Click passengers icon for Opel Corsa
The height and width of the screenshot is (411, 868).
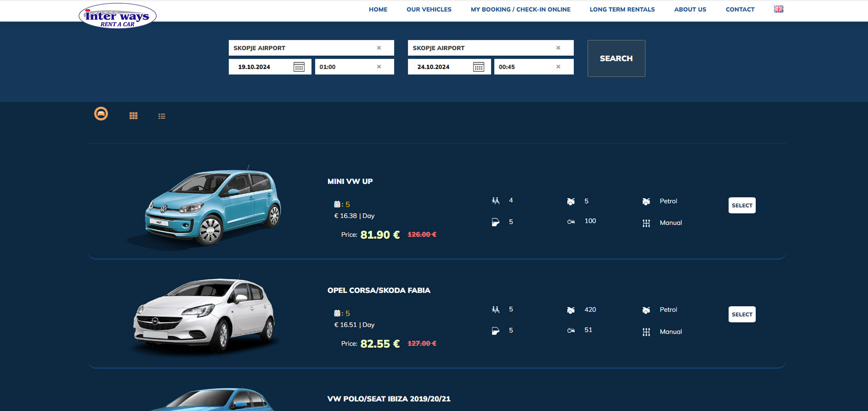[x=496, y=309]
